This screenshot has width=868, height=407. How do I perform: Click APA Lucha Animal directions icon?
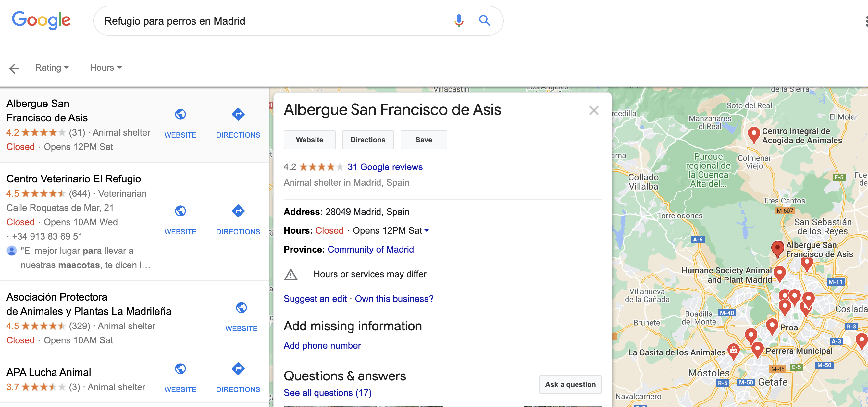[238, 369]
